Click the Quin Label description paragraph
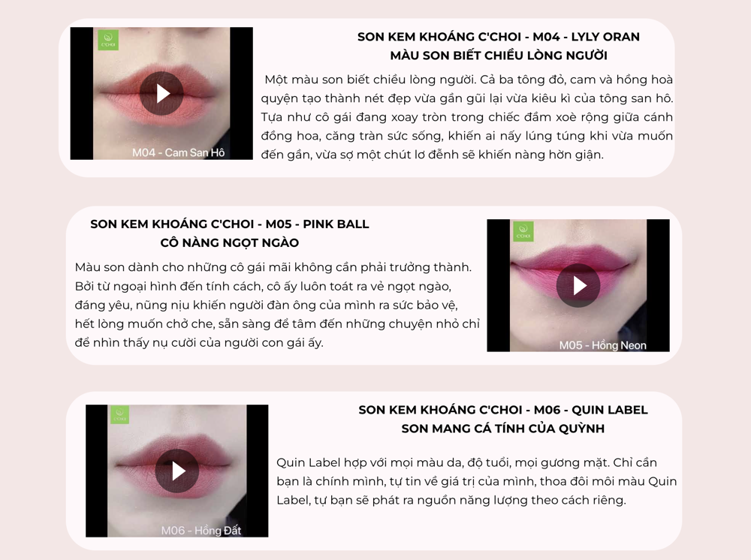The height and width of the screenshot is (560, 751). (477, 481)
